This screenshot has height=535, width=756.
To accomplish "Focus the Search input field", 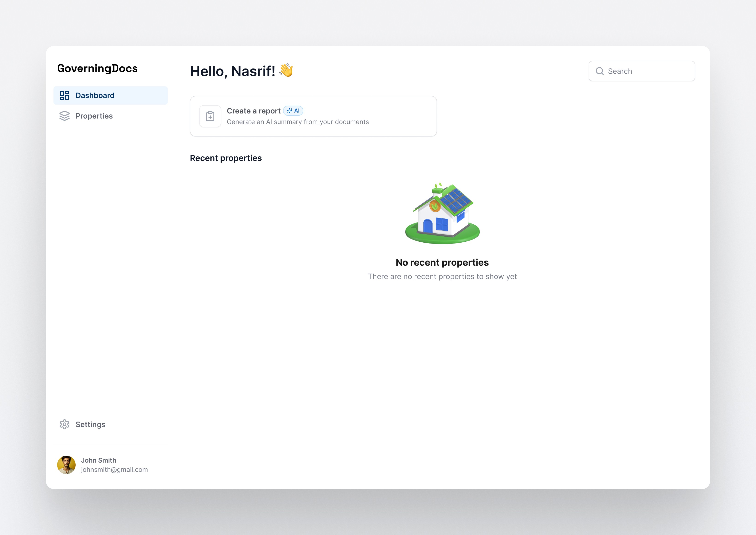I will point(649,71).
